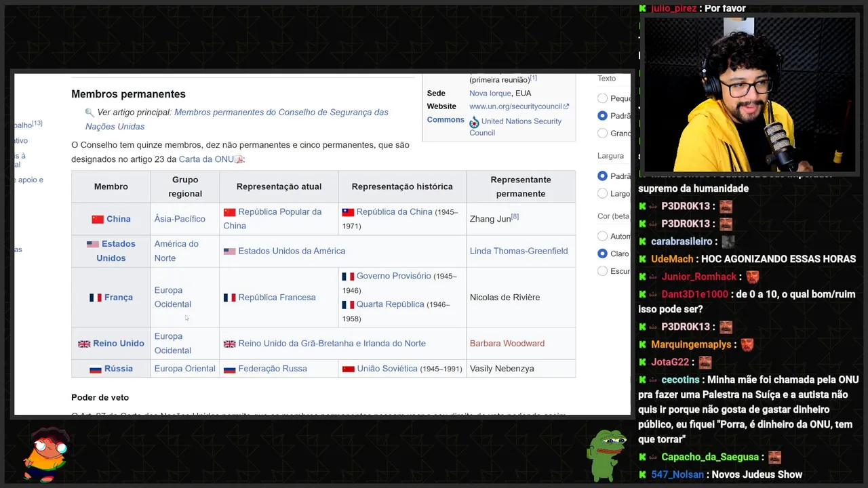Select the Pequeno text size radio button
Image resolution: width=868 pixels, height=488 pixels.
(x=602, y=98)
